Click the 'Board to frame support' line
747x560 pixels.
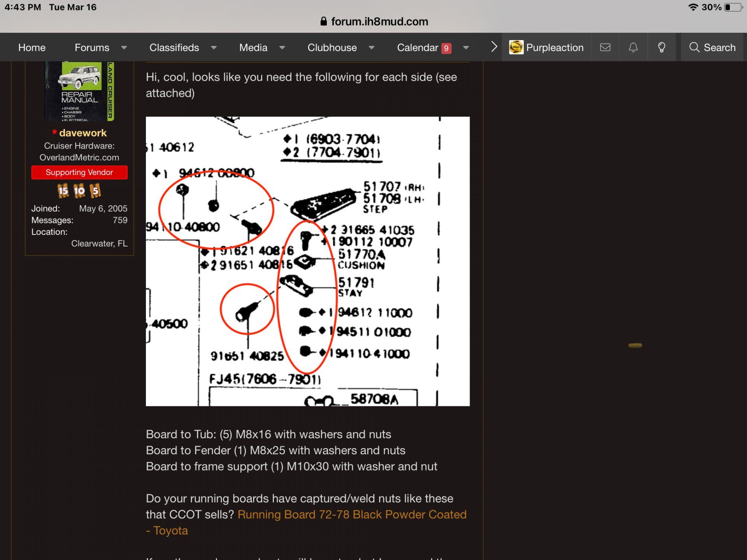[291, 466]
